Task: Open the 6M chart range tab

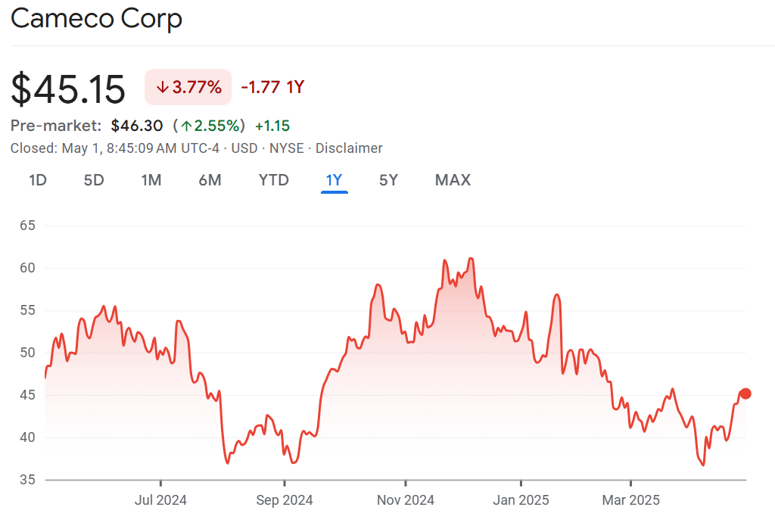Action: click(210, 180)
